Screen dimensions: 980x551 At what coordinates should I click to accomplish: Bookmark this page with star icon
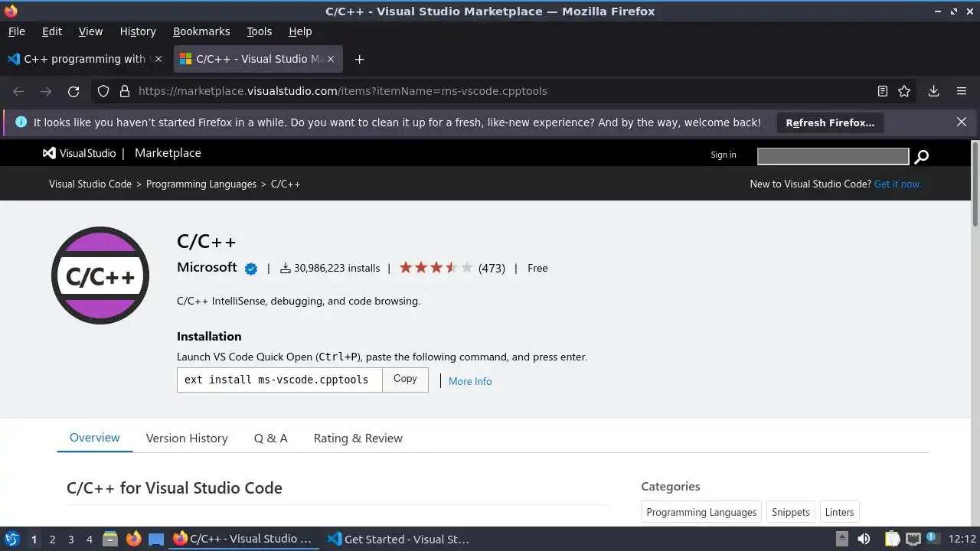coord(904,91)
